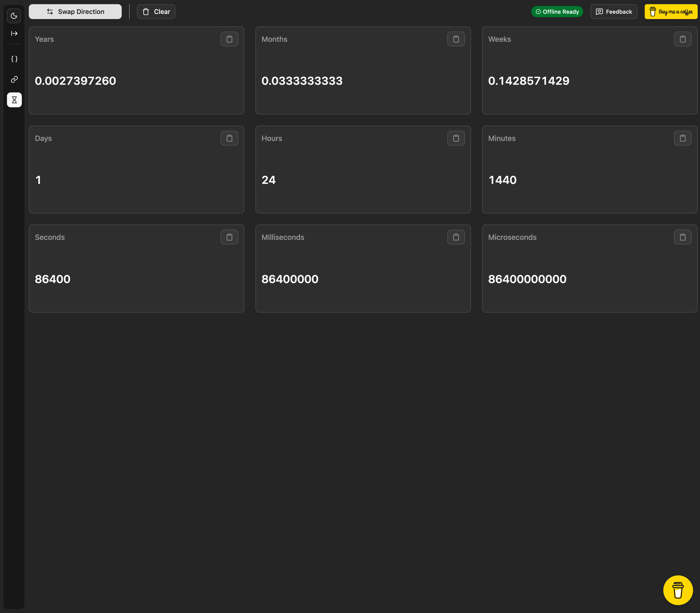Screen dimensions: 700x613
Task: Toggle dark mode with the moon icon
Action: [14, 16]
